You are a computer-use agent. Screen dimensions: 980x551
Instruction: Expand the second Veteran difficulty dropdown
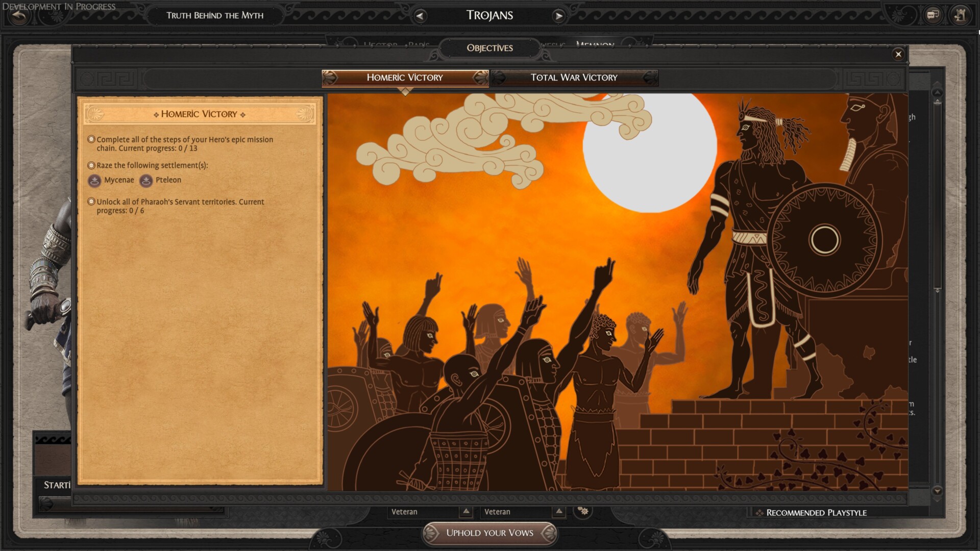pos(559,511)
